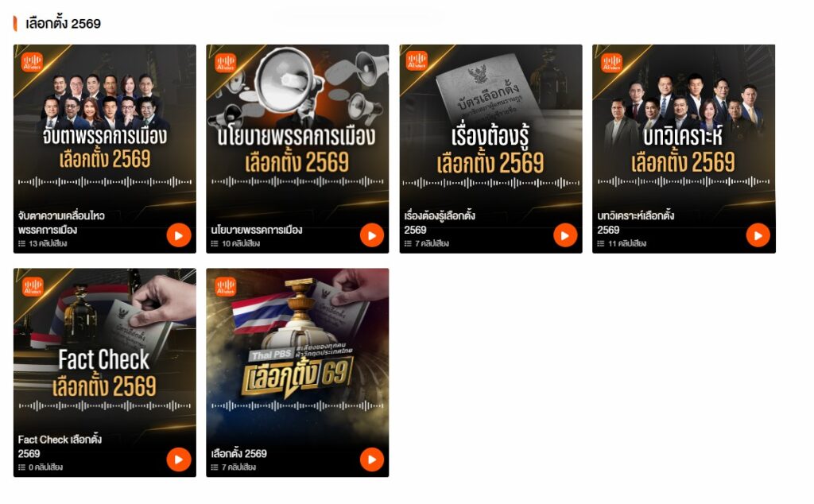The image size is (814, 504).
Task: Click the 11 คลิปเสียง list icon
Action: click(601, 243)
